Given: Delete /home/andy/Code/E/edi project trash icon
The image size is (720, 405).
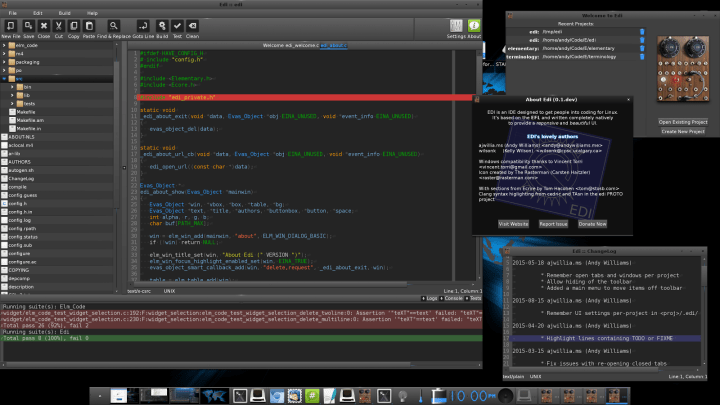Looking at the screenshot, I should [642, 40].
